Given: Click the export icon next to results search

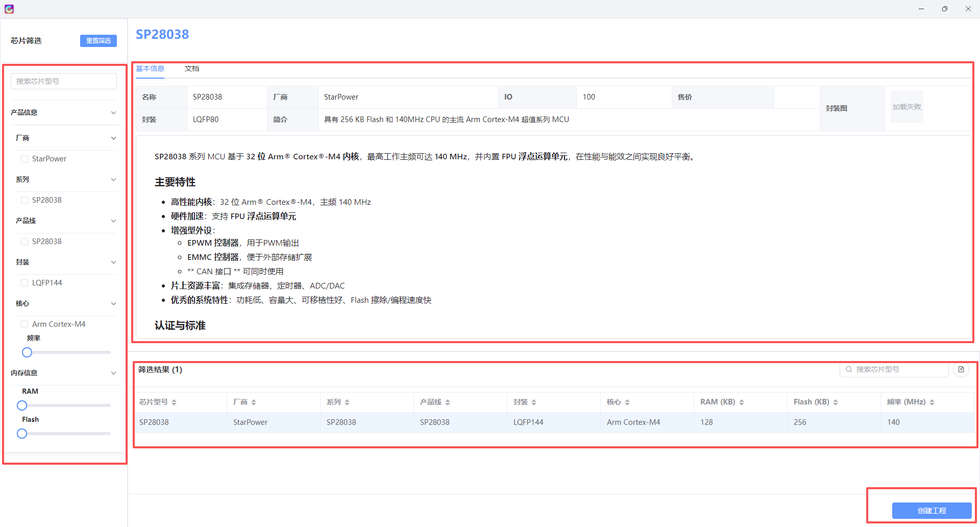Looking at the screenshot, I should 961,369.
